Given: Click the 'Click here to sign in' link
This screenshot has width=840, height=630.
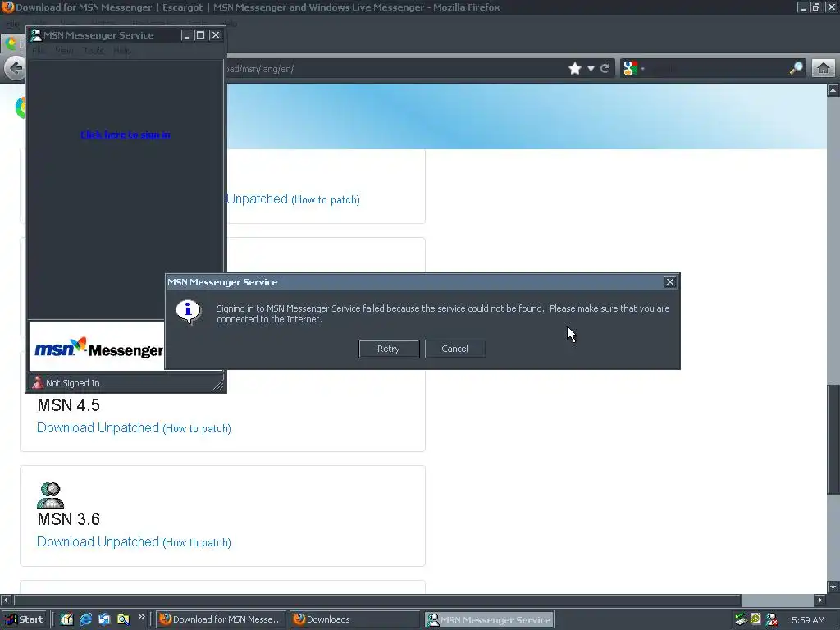Looking at the screenshot, I should coord(126,135).
